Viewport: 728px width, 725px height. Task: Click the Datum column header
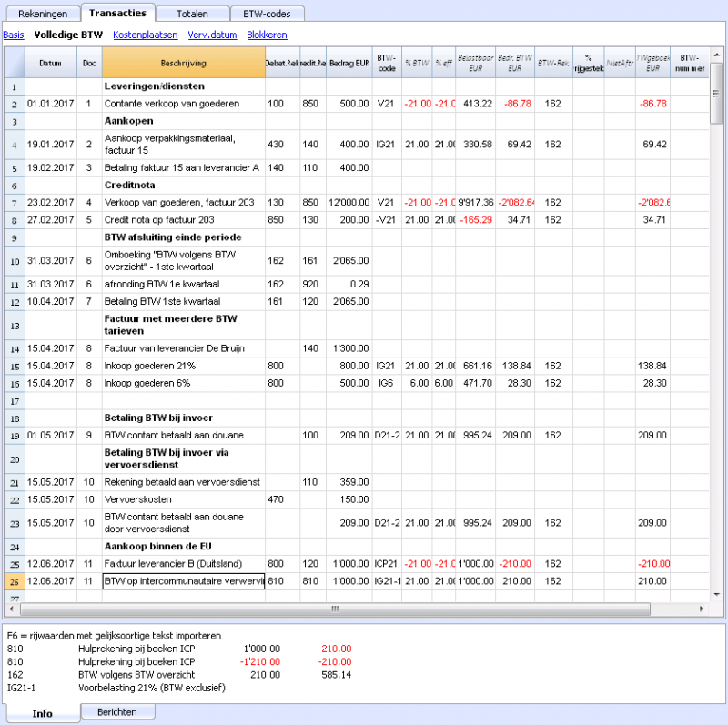point(51,63)
